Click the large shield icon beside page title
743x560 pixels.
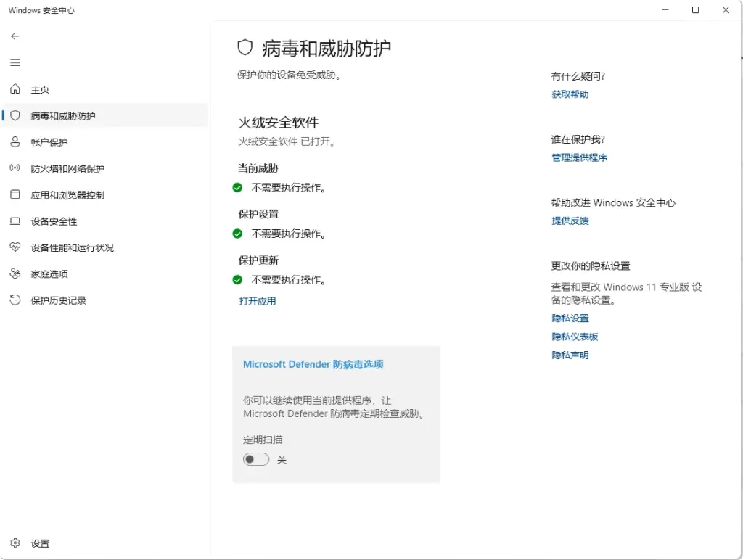point(245,47)
